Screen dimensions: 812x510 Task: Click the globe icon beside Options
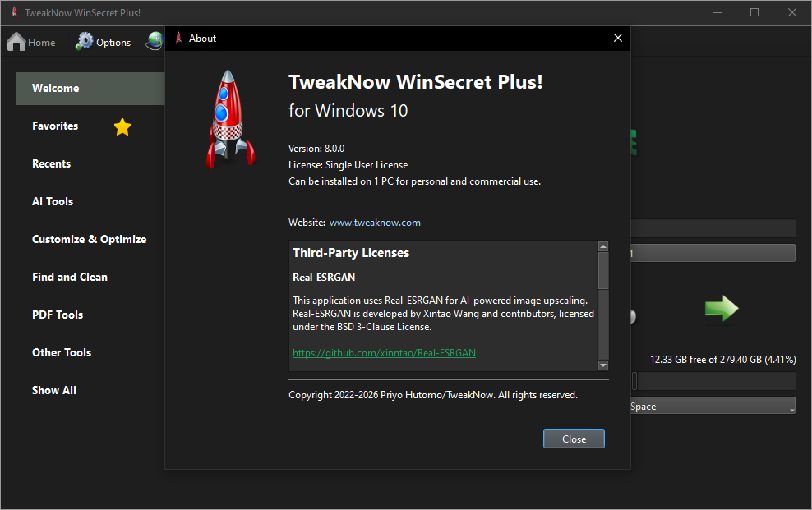click(155, 42)
